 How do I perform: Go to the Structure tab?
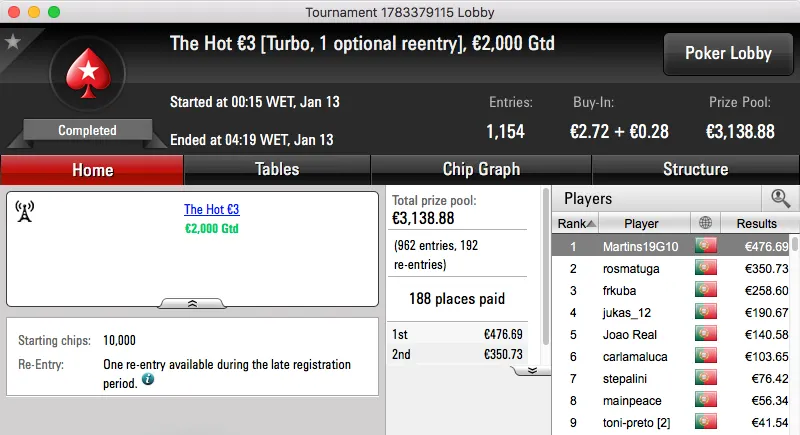pos(695,169)
